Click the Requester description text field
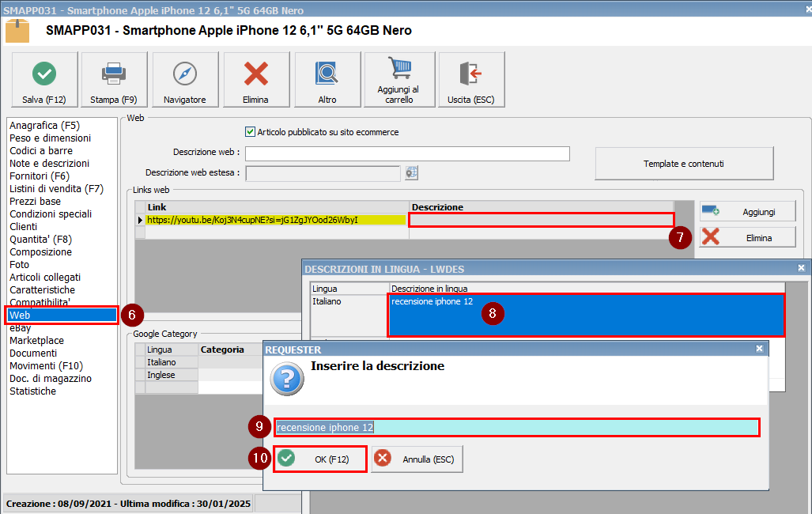The width and height of the screenshot is (812, 514). click(517, 428)
